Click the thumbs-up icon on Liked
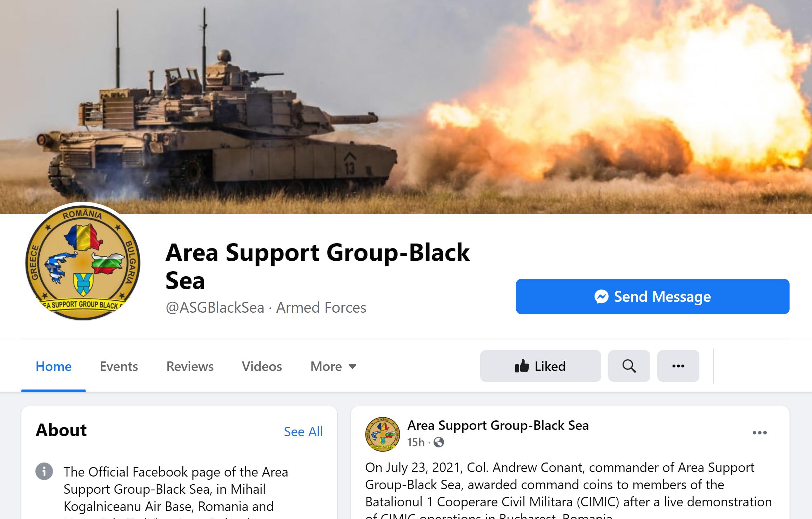The width and height of the screenshot is (812, 519). click(x=522, y=366)
